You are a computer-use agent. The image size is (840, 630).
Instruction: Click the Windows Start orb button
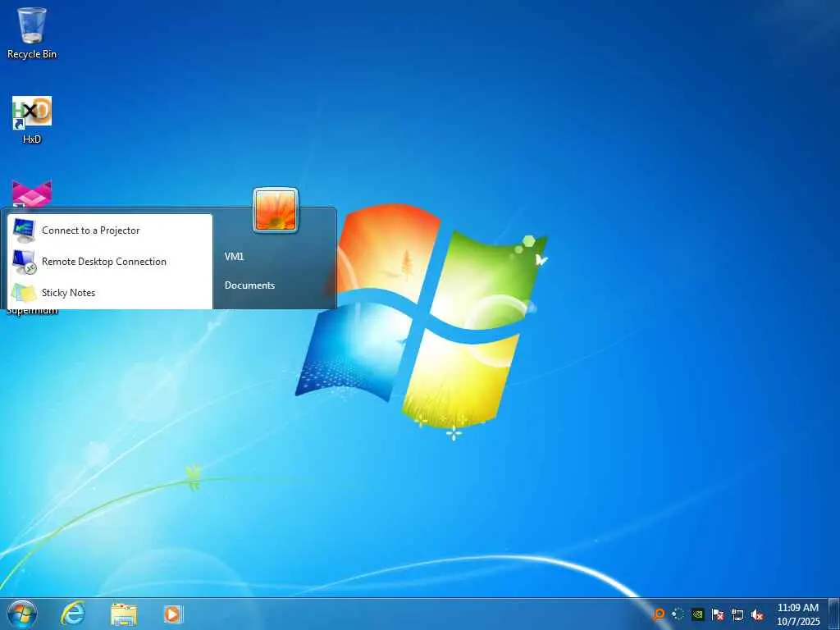[x=22, y=614]
